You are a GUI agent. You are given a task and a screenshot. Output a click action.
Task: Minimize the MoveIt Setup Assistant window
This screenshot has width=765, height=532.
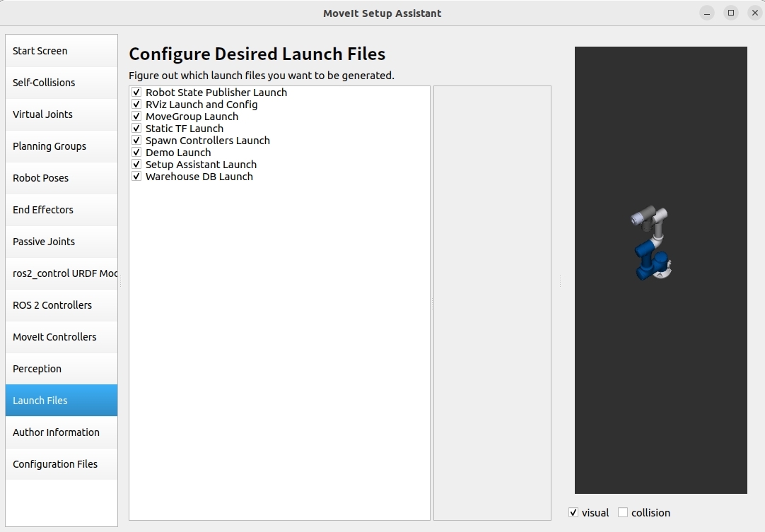(707, 13)
